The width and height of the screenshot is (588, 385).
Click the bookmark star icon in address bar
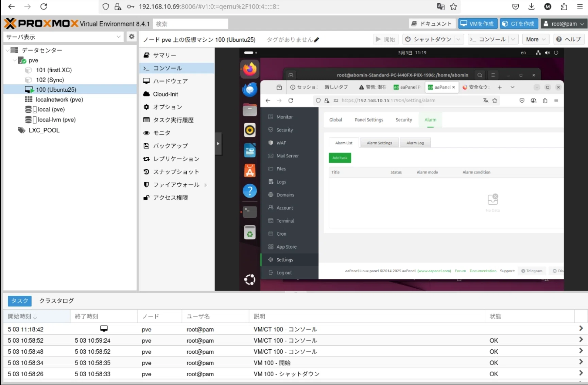click(453, 6)
